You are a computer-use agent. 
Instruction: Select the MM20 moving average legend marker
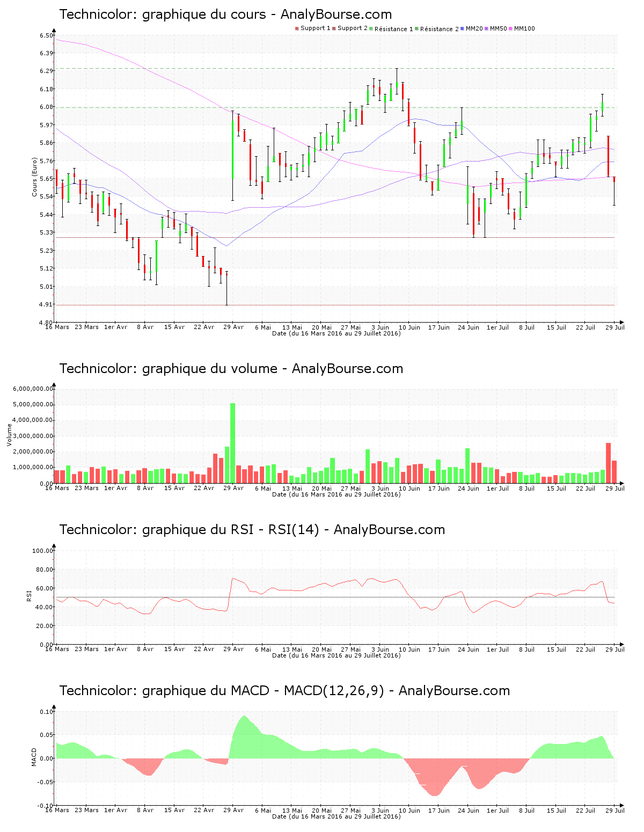[463, 28]
